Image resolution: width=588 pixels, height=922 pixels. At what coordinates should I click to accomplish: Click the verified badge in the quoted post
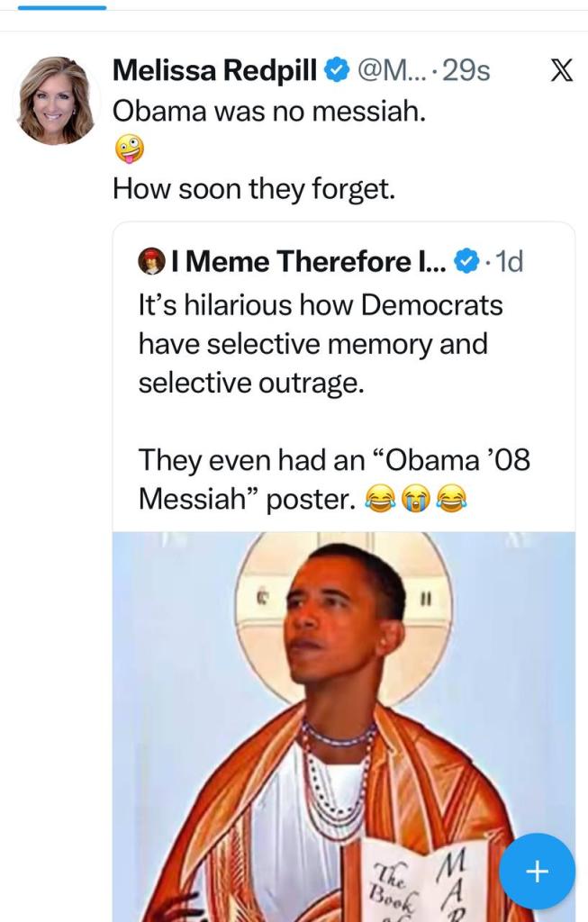point(465,261)
